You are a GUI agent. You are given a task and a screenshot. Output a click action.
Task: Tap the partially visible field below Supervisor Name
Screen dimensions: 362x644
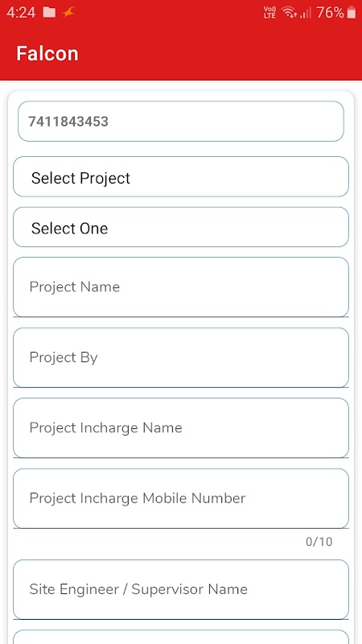[181, 637]
